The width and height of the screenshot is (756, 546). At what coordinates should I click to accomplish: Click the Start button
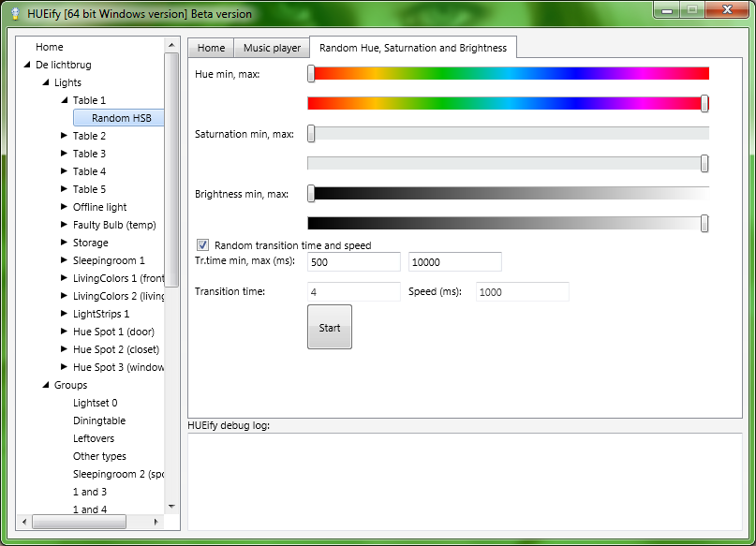330,327
